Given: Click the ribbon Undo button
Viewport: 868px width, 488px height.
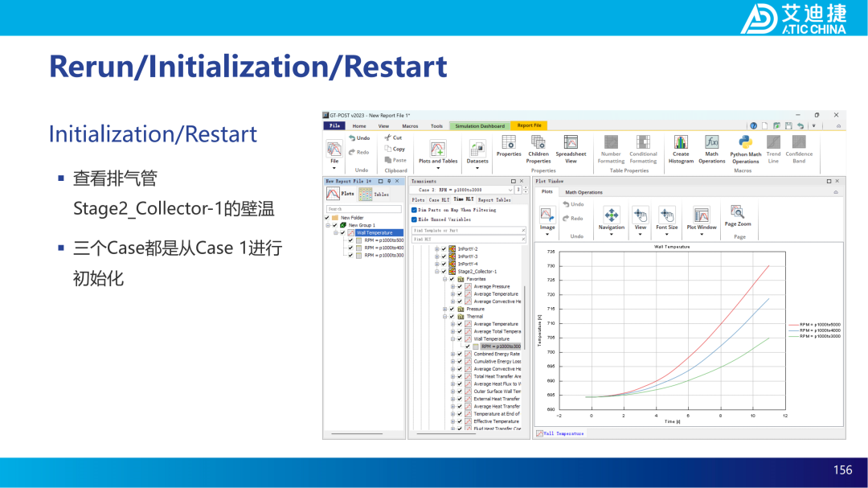Looking at the screenshot, I should [359, 138].
